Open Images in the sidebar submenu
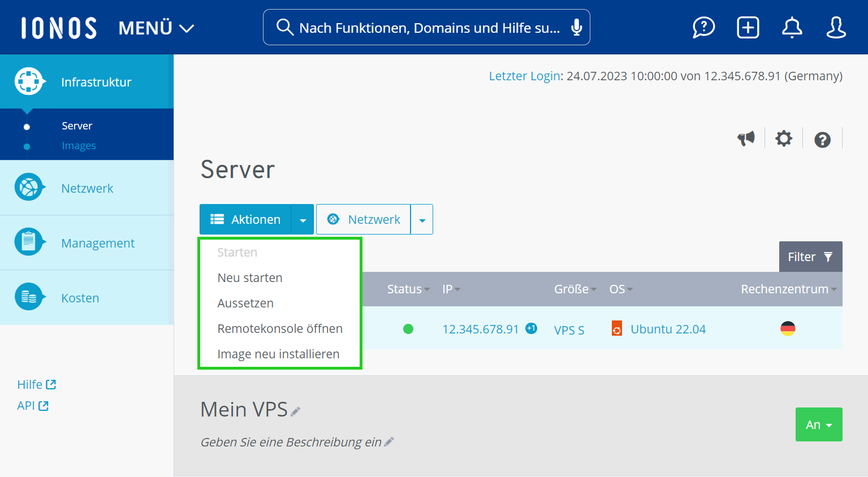This screenshot has height=477, width=868. click(x=79, y=145)
